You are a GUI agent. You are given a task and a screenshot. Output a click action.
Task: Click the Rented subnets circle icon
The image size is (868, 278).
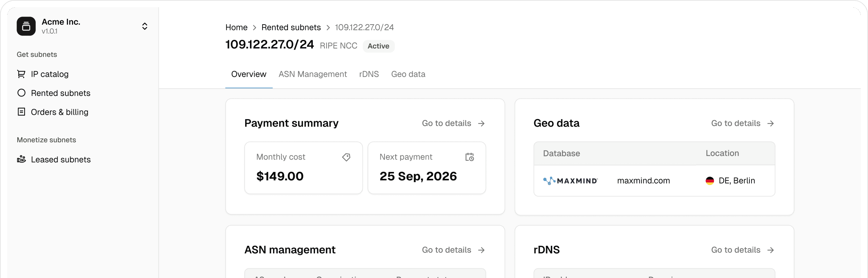pos(21,93)
